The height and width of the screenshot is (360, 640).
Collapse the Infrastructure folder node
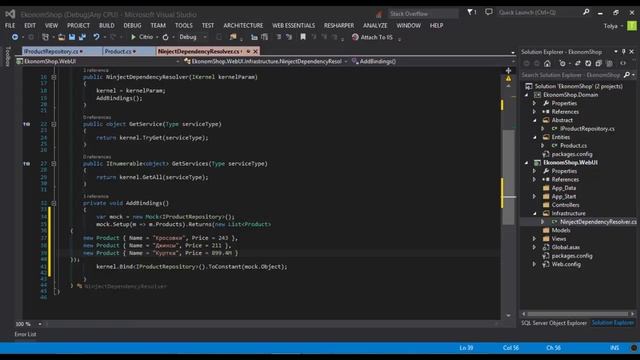point(535,213)
